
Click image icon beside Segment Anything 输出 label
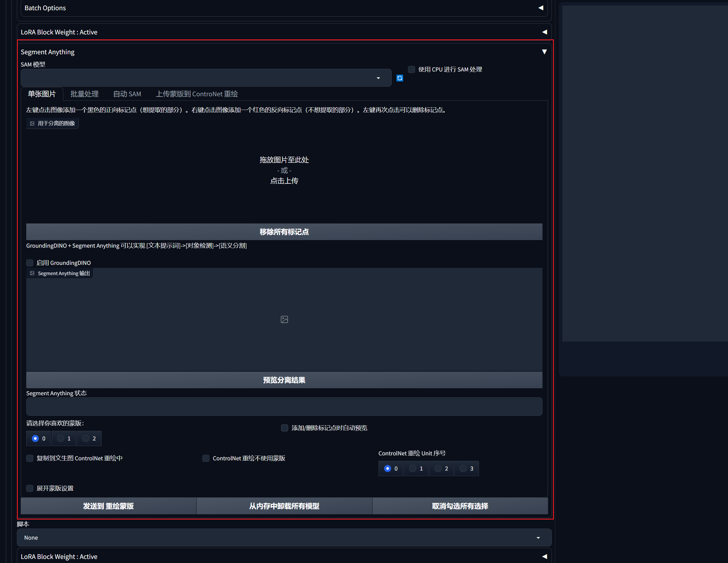click(x=32, y=273)
